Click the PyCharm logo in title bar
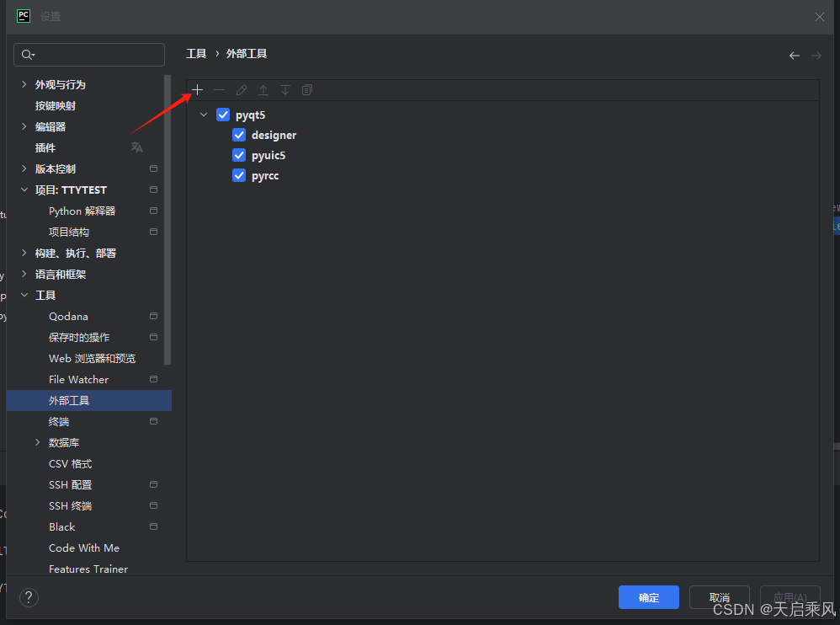This screenshot has width=840, height=625. (24, 16)
